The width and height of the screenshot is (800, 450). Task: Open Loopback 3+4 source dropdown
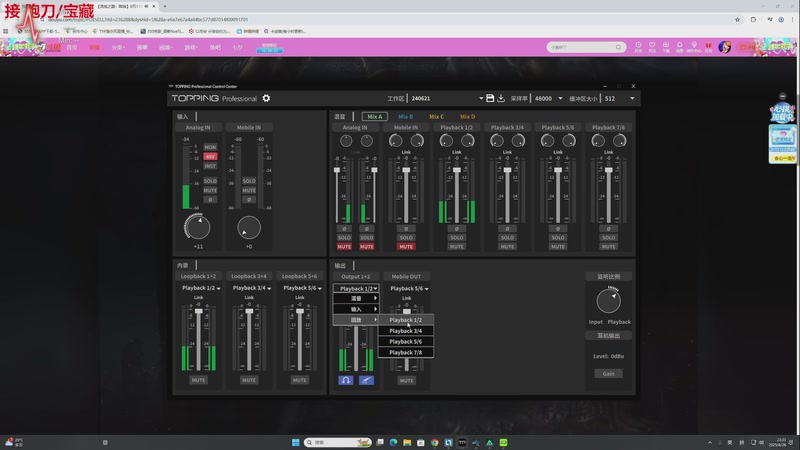(x=252, y=288)
